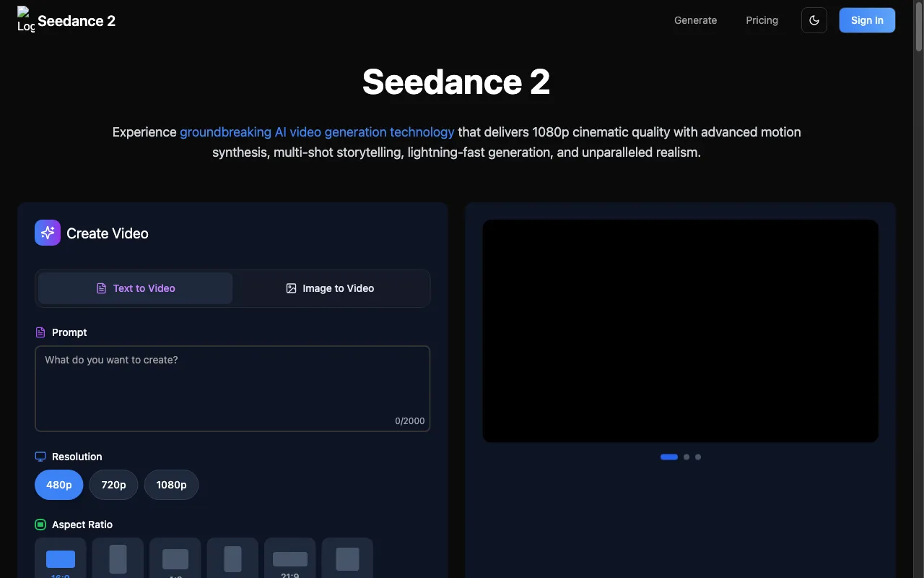Click the Seedance 2 main heading
This screenshot has width=924, height=578.
(456, 82)
